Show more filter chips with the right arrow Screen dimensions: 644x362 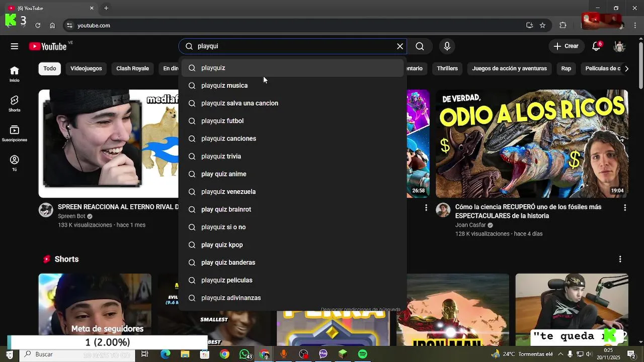tap(626, 68)
